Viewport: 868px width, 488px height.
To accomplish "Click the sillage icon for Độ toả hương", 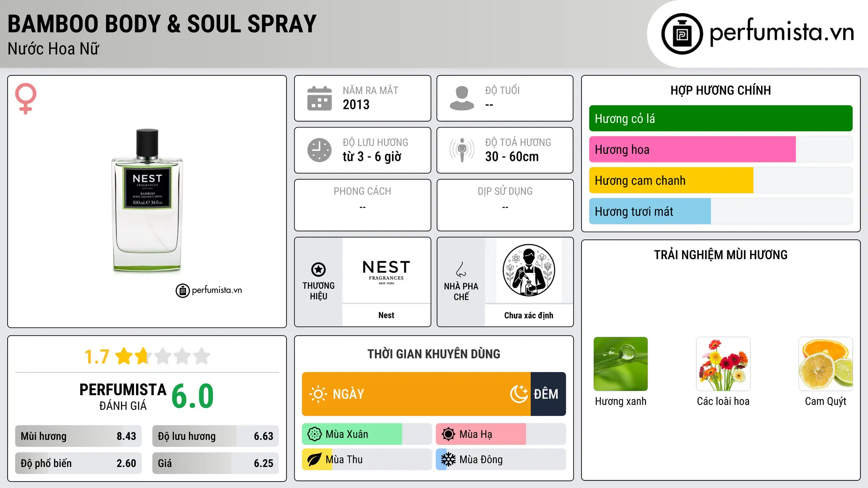I will (x=462, y=150).
